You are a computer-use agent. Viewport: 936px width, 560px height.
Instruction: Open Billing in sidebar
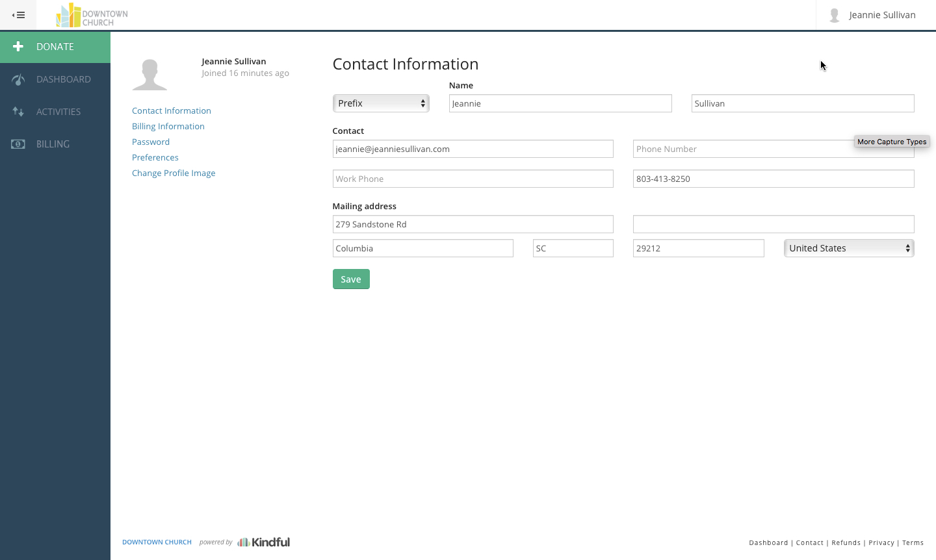[x=55, y=144]
